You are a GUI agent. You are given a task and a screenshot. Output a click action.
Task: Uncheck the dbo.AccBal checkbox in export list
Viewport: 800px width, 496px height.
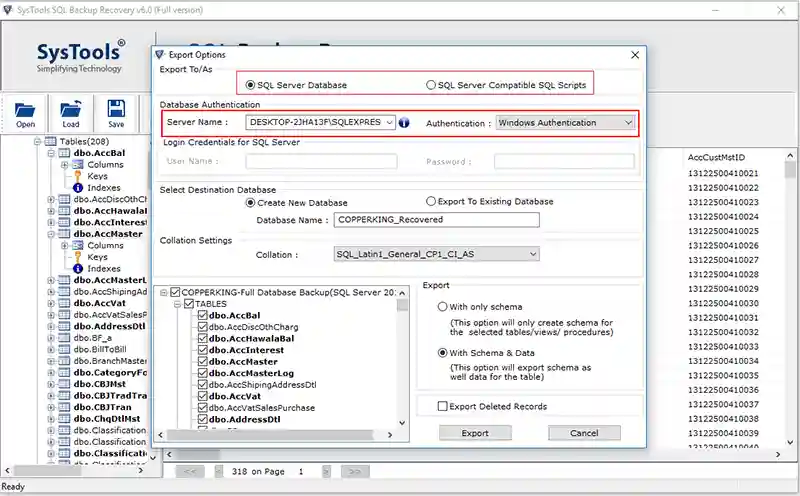click(x=203, y=315)
